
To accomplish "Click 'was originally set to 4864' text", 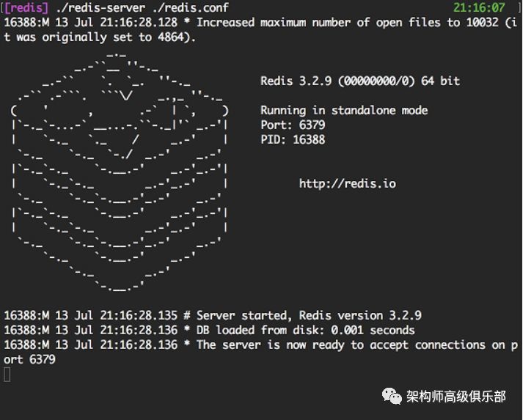I will (x=103, y=37).
